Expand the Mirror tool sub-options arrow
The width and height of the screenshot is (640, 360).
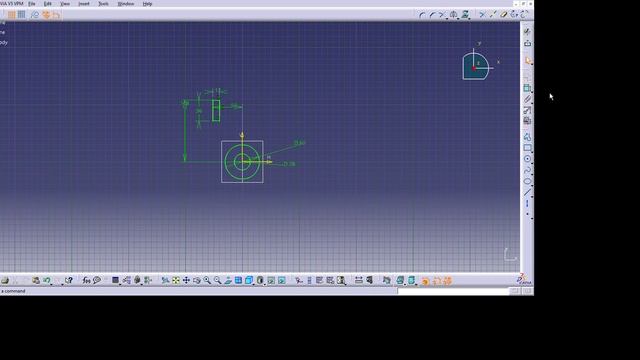click(x=458, y=19)
